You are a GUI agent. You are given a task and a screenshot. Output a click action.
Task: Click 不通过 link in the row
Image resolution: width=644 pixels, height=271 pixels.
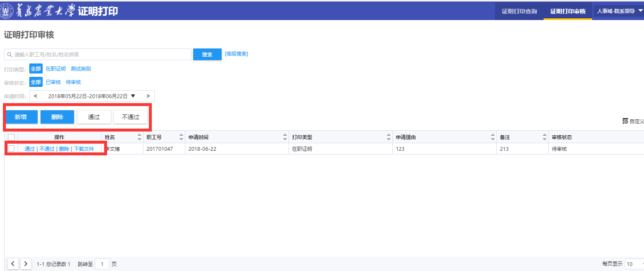(x=47, y=149)
